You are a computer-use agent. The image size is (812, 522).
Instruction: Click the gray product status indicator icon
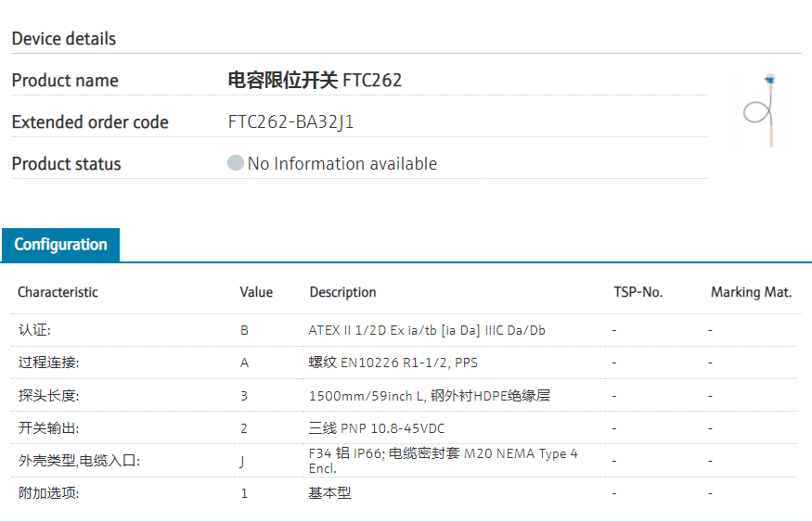[236, 163]
